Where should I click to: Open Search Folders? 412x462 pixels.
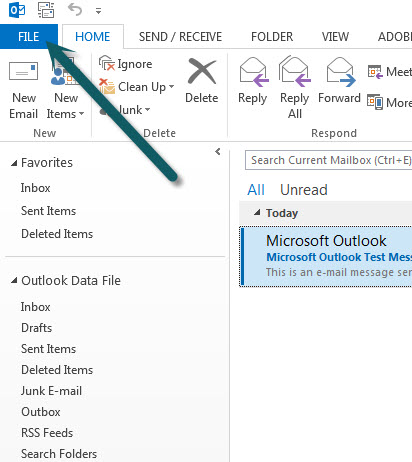click(x=59, y=454)
